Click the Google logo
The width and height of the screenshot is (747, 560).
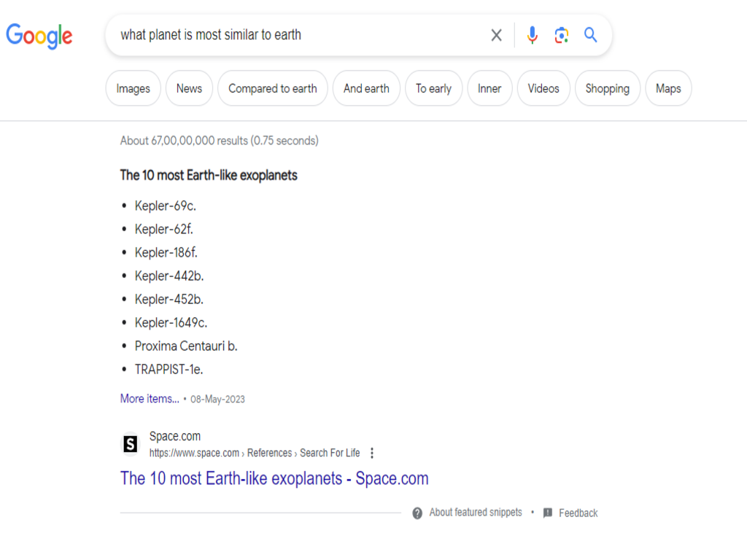pyautogui.click(x=39, y=36)
